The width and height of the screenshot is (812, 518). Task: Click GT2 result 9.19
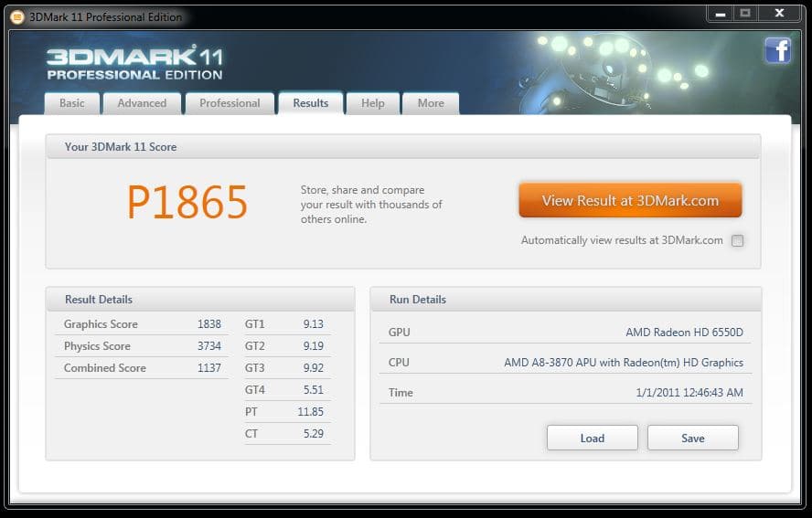[x=314, y=345]
